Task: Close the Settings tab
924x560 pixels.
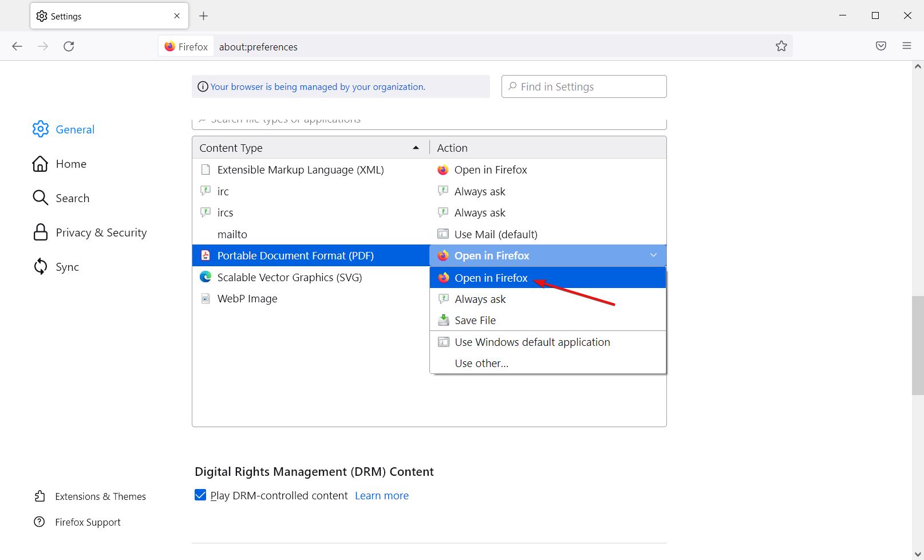Action: (x=177, y=16)
